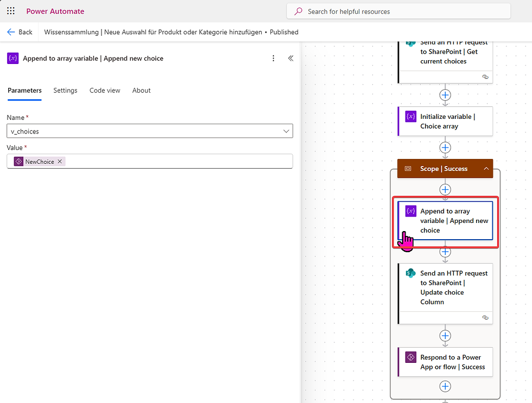Click the SharePoint icon on Update choice Column card
Image resolution: width=532 pixels, height=403 pixels.
click(411, 273)
